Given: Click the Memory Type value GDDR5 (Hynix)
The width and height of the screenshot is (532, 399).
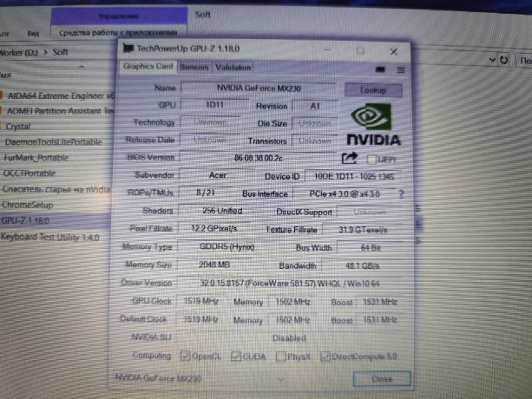Looking at the screenshot, I should (227, 247).
